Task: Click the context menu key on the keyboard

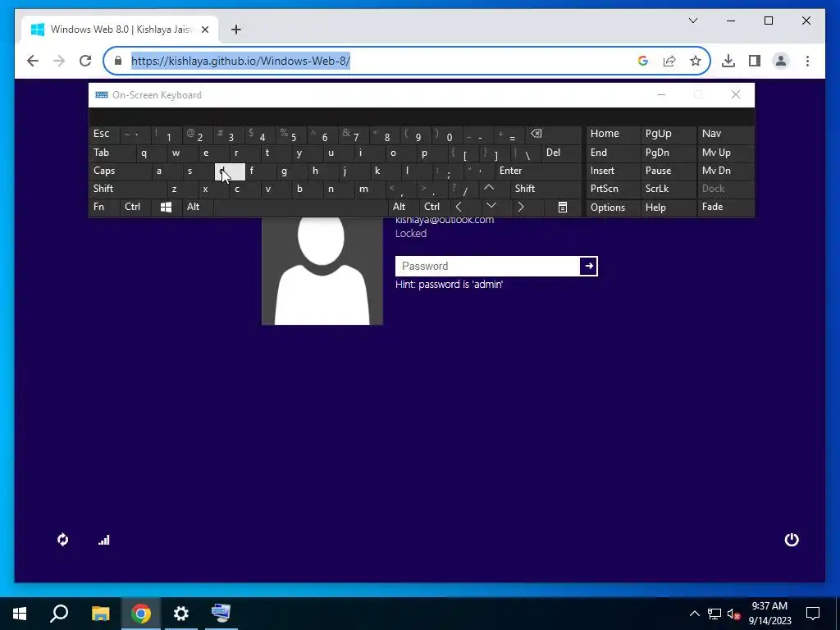Action: tap(563, 207)
